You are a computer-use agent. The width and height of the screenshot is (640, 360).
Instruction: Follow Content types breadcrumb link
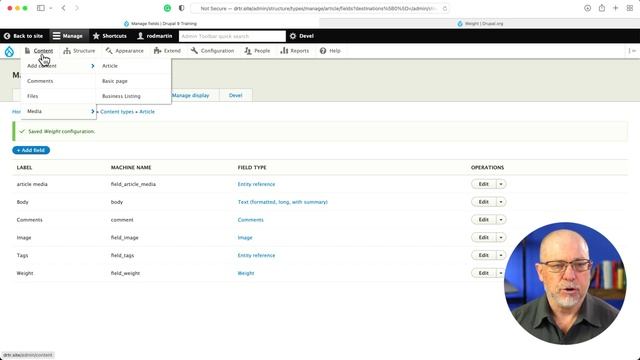[x=117, y=111]
